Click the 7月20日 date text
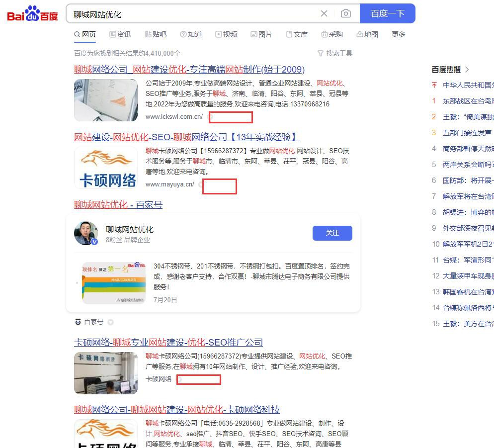494x448 pixels. click(165, 300)
